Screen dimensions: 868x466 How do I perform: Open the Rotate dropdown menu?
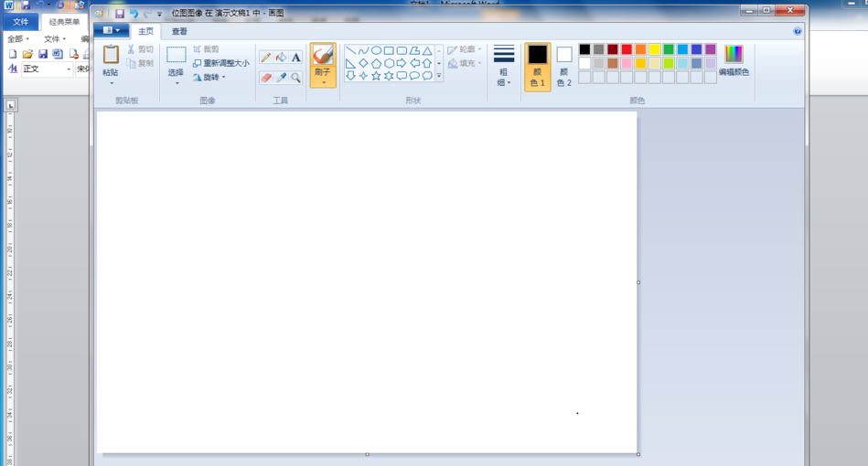(x=209, y=78)
